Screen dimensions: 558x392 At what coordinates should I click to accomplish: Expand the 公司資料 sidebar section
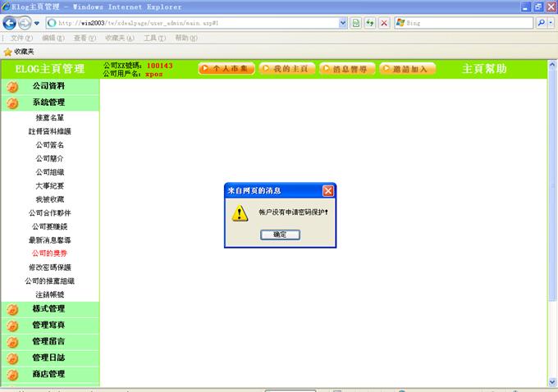point(48,86)
